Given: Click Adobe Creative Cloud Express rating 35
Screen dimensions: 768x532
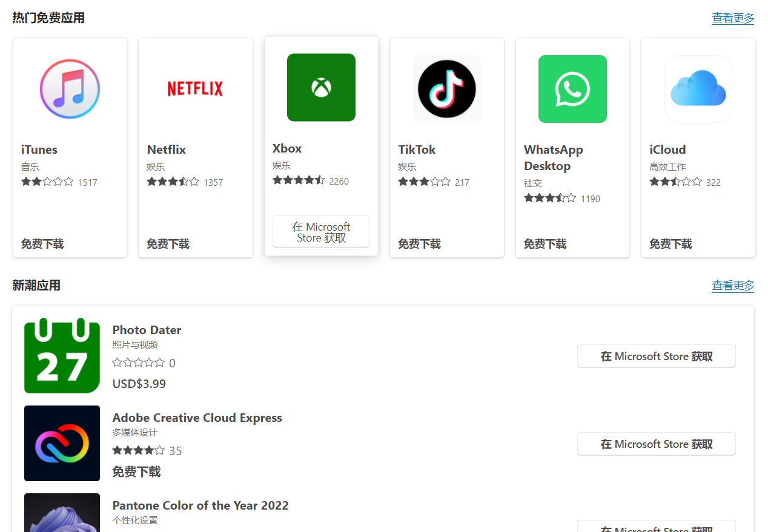Looking at the screenshot, I should tap(147, 451).
